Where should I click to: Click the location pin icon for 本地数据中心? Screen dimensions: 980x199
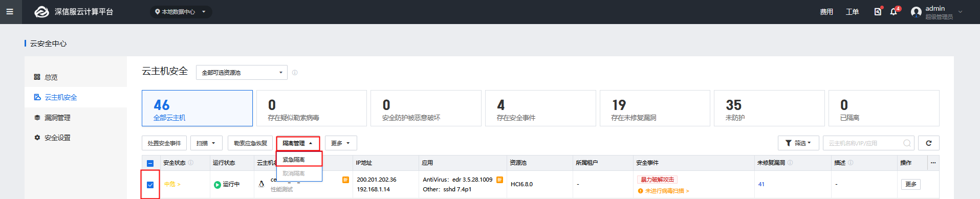158,12
